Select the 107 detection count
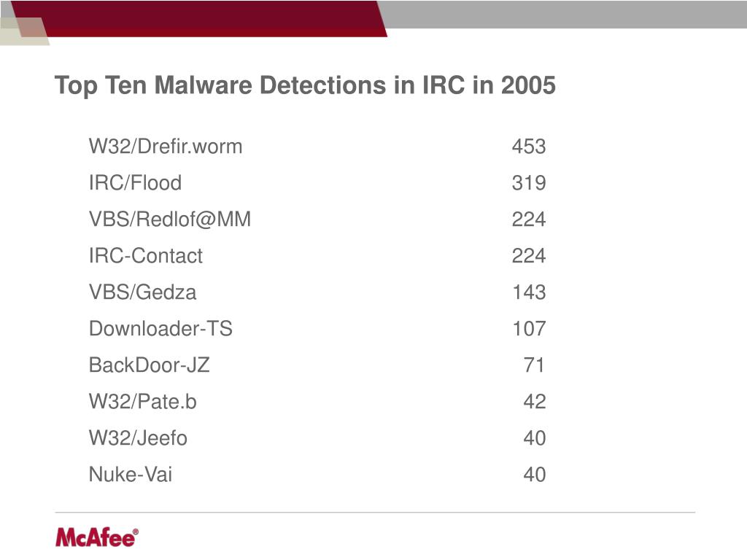 pyautogui.click(x=529, y=329)
